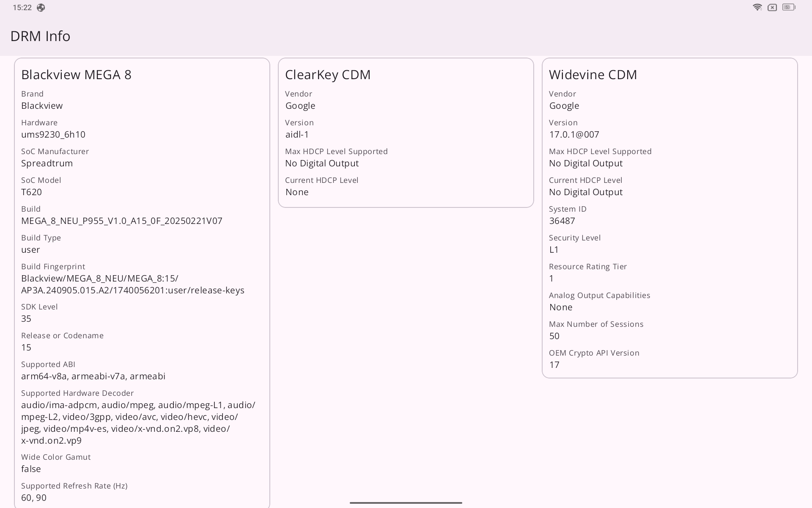Tap the Security Level L1 value
Image resolution: width=812 pixels, height=508 pixels.
coord(554,250)
